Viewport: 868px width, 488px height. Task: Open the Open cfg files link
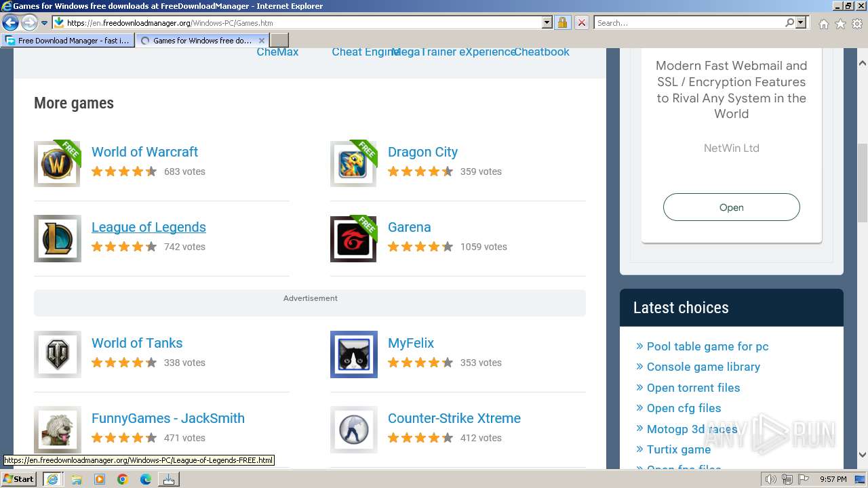[684, 408]
